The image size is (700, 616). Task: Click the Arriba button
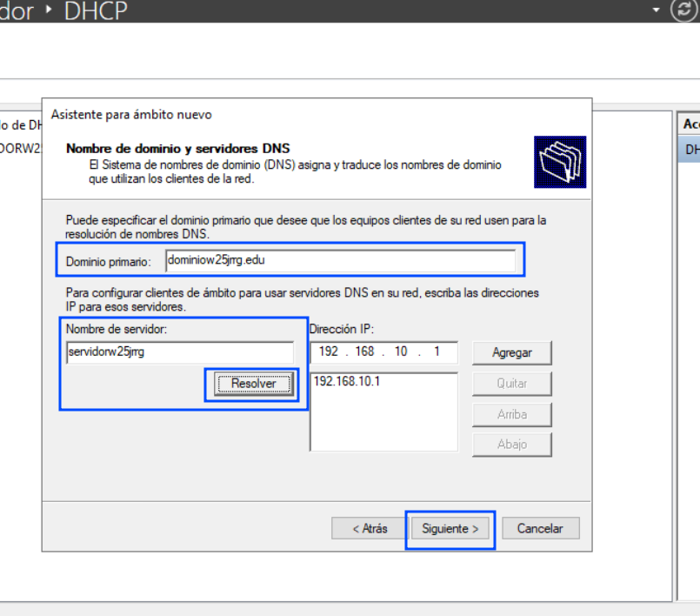tap(512, 414)
